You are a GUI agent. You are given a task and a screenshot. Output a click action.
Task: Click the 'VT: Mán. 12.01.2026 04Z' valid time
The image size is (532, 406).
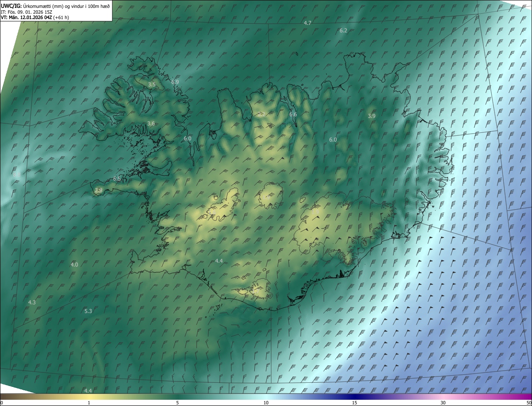click(x=27, y=17)
